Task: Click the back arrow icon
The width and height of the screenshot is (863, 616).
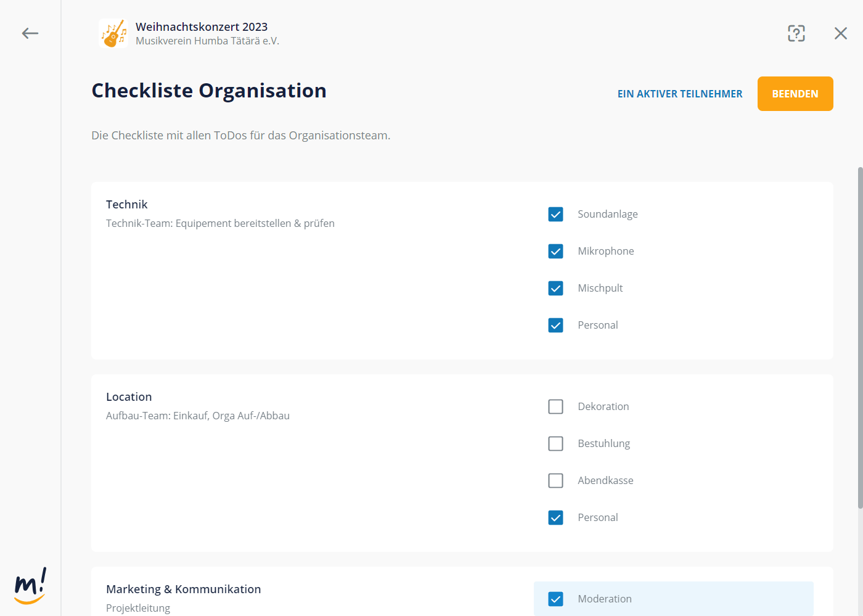Action: [30, 33]
